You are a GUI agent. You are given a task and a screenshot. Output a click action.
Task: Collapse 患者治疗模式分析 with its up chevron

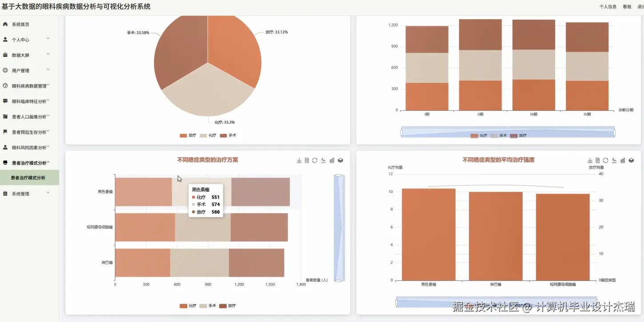[x=48, y=162]
